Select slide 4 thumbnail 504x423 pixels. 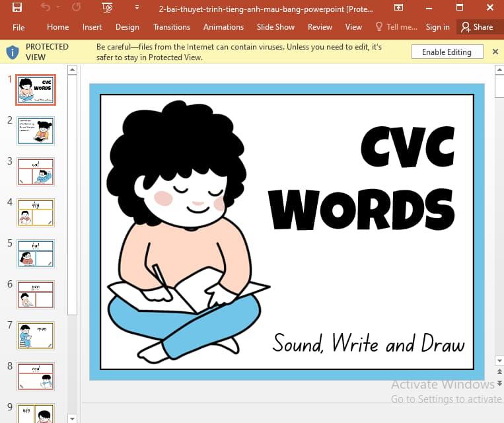(x=36, y=213)
